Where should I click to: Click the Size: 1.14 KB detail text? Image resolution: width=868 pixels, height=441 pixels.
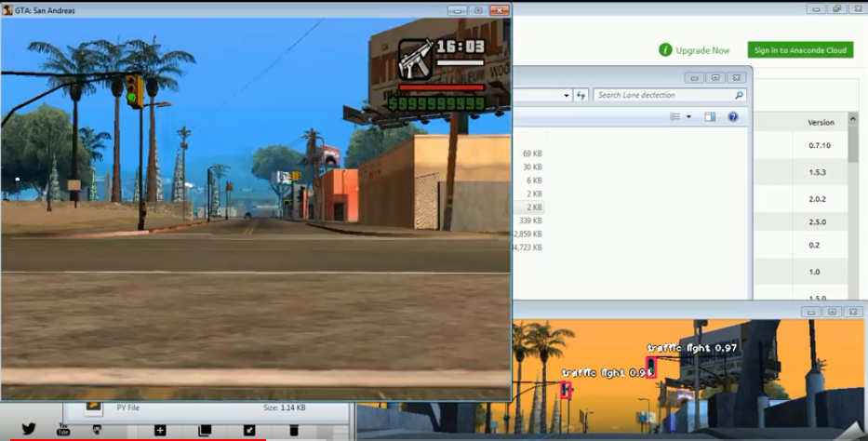click(285, 408)
